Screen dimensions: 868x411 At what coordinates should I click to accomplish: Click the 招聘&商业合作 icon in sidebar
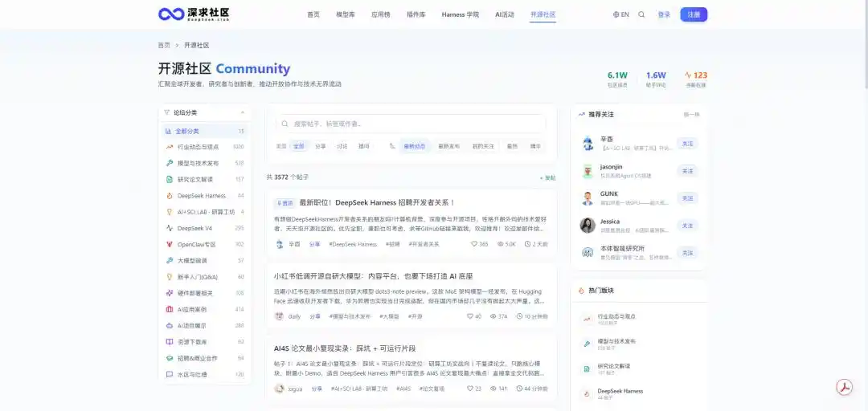[170, 359]
